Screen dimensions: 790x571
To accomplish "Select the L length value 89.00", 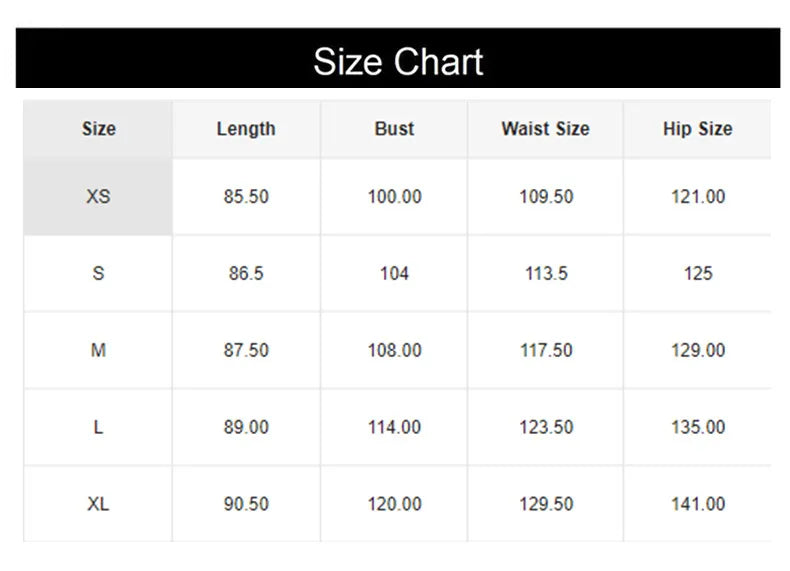I will pyautogui.click(x=246, y=427).
